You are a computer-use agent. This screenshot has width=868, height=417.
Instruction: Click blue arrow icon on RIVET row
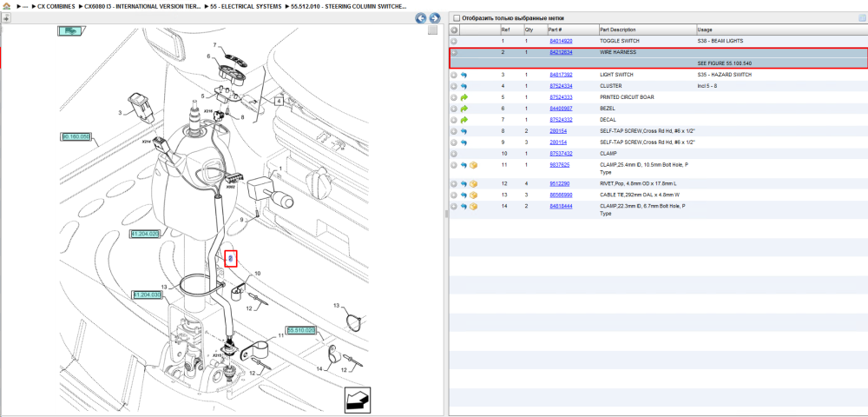(464, 184)
